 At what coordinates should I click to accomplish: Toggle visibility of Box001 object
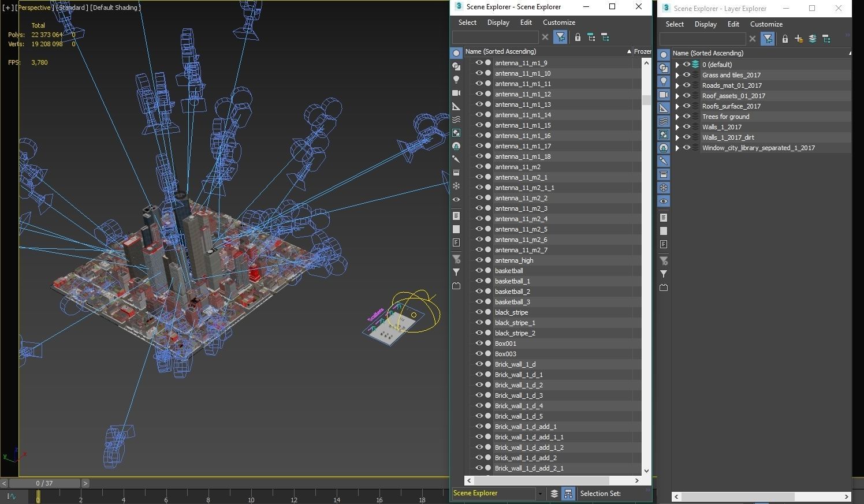coord(479,344)
